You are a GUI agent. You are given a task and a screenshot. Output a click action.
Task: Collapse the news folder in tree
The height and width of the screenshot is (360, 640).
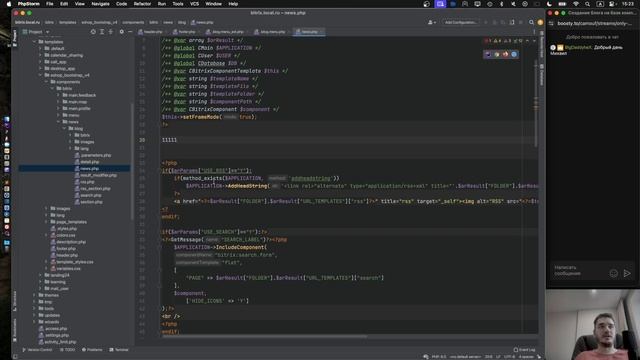[x=58, y=122]
